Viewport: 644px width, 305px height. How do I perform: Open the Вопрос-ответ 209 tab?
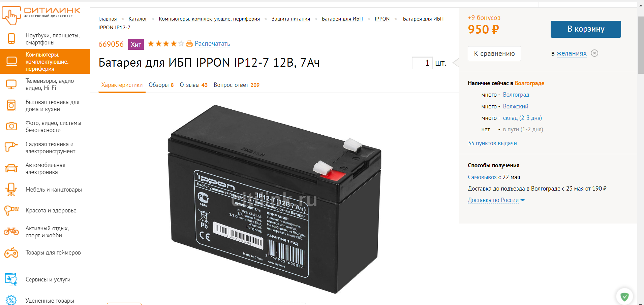pos(237,85)
